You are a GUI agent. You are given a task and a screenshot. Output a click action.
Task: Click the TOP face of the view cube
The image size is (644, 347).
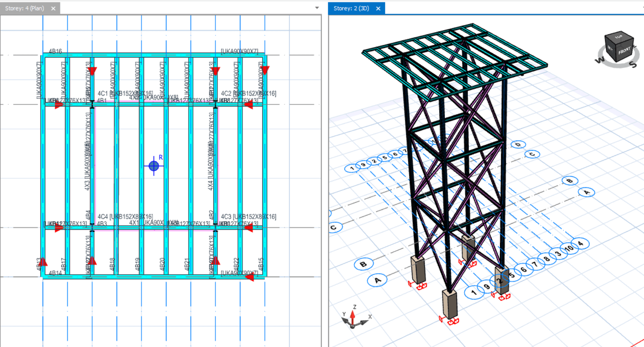tap(619, 37)
